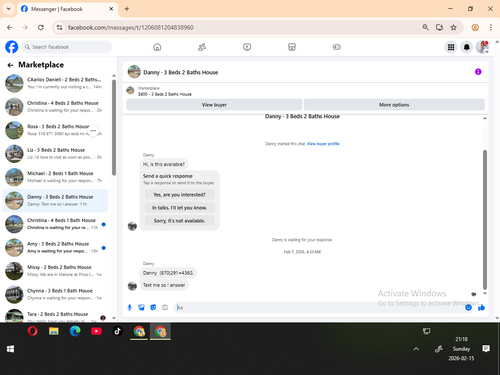The width and height of the screenshot is (500, 375).
Task: Show hidden system tray icons chevron
Action: [x=416, y=349]
